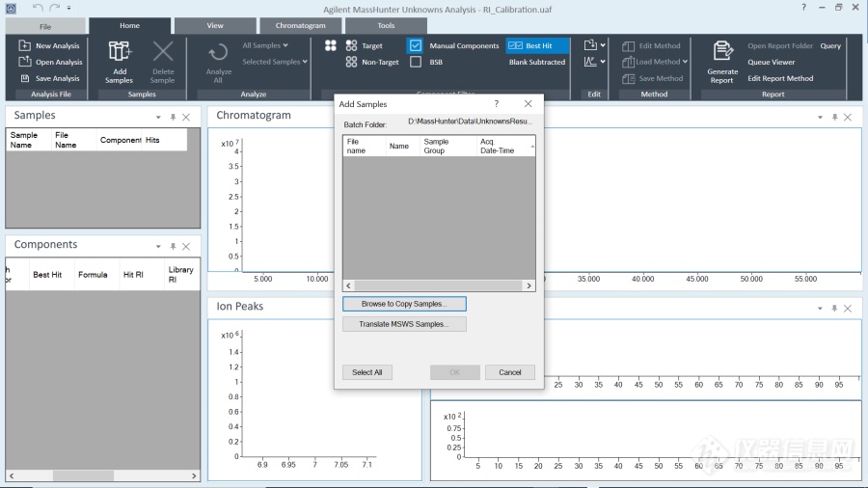Click left scroll arrow in Components panel
The image size is (868, 488).
pos(11,475)
